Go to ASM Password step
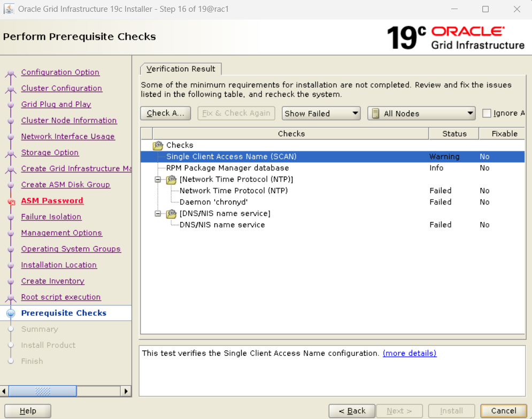This screenshot has width=532, height=419. click(52, 201)
